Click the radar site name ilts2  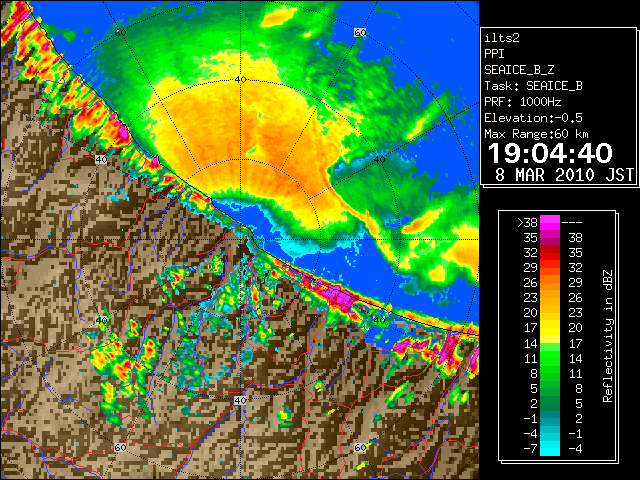pos(502,38)
